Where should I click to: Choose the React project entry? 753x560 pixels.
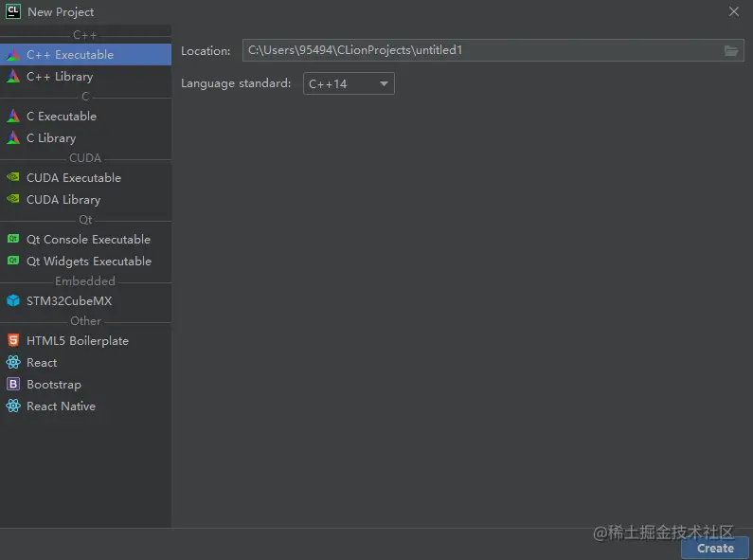coord(85,362)
